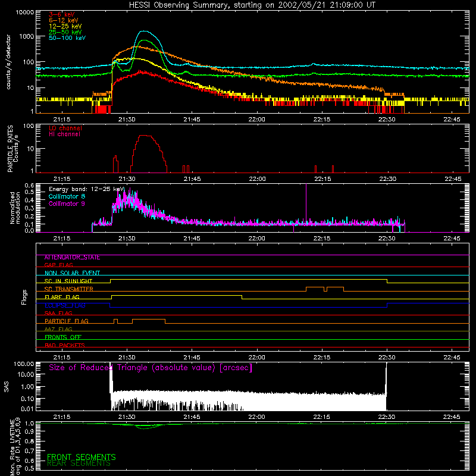Select the dim 'REAR SEGMENTS' legend label
This screenshot has height=476, width=476.
click(x=79, y=464)
